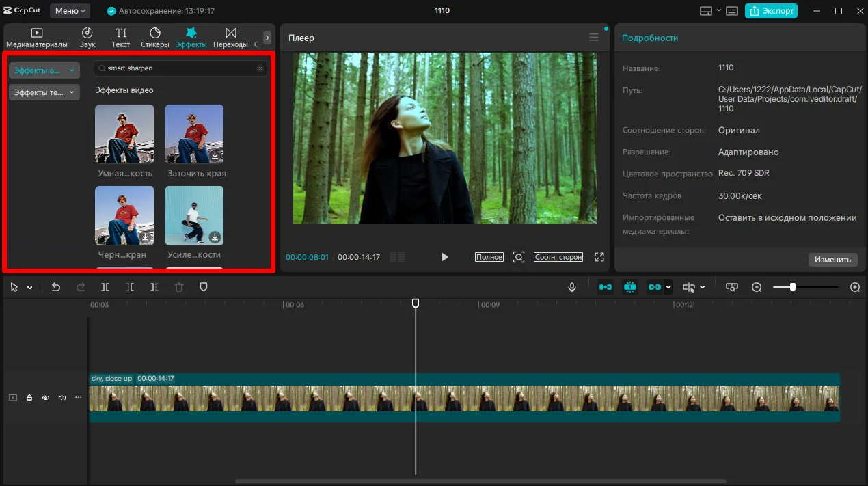Enter fullscreen preview in the player
This screenshot has width=868, height=486.
(x=599, y=257)
